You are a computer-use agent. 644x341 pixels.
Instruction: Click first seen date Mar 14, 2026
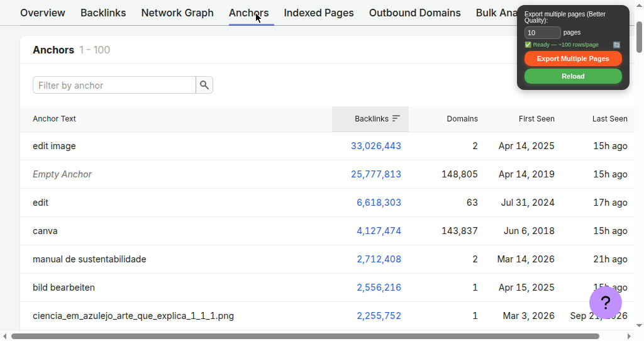coord(526,259)
